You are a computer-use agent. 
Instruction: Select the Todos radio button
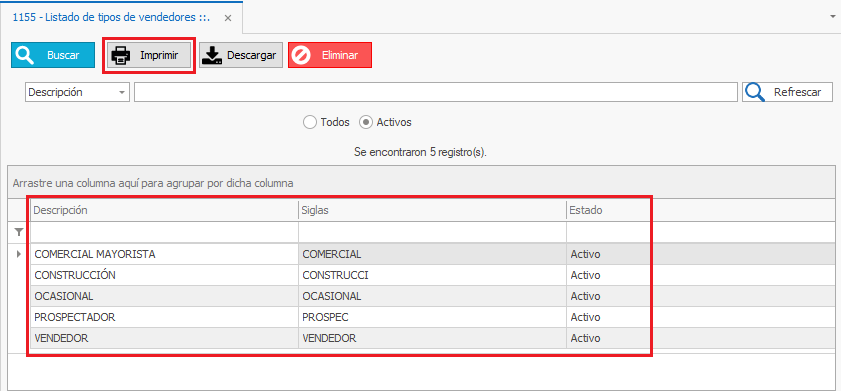(309, 122)
